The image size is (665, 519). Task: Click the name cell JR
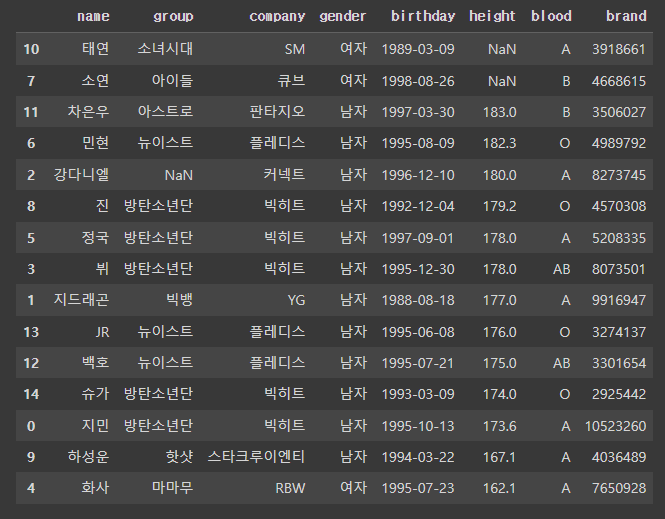(102, 332)
